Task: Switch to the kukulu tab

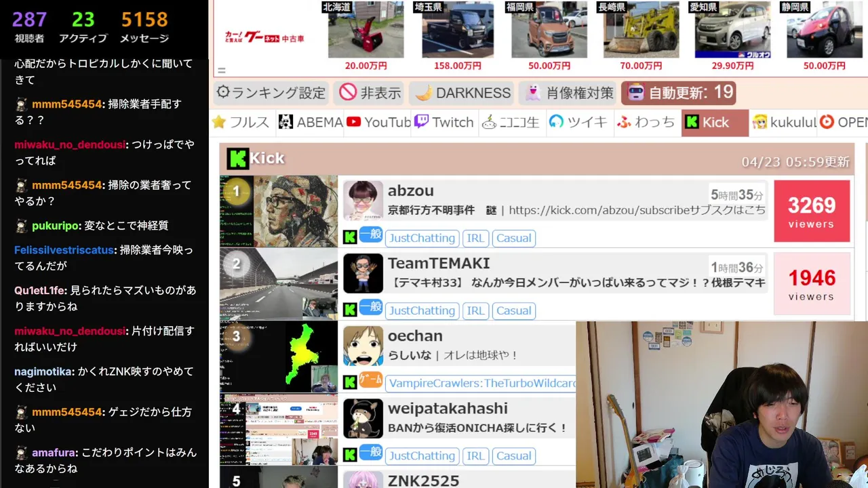Action: pos(783,123)
